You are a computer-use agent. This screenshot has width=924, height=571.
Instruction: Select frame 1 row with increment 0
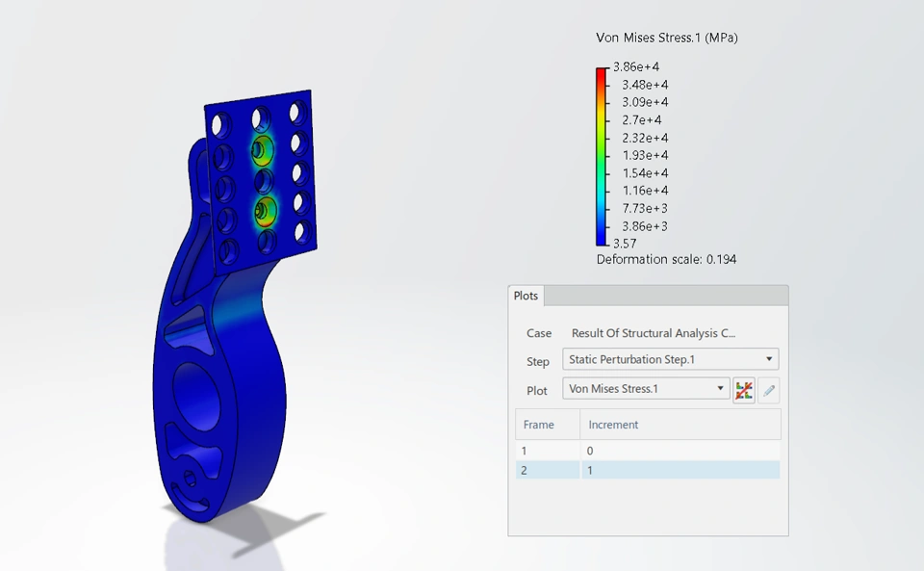(648, 451)
